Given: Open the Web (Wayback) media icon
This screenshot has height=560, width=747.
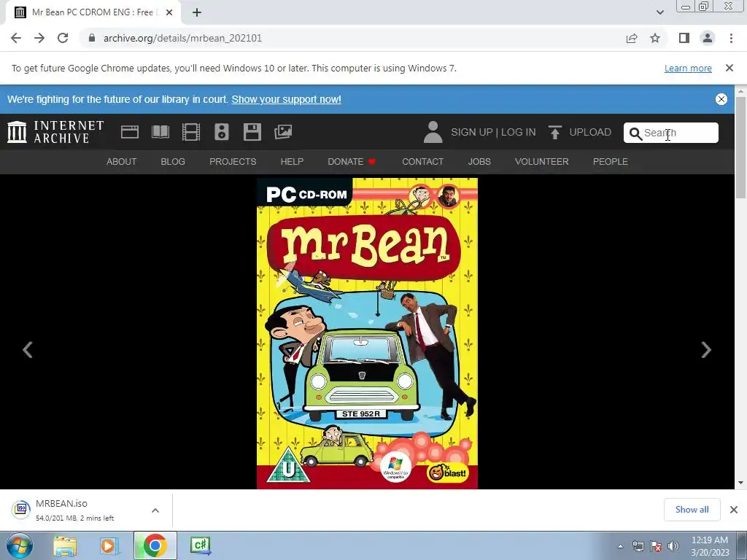Looking at the screenshot, I should tap(130, 132).
